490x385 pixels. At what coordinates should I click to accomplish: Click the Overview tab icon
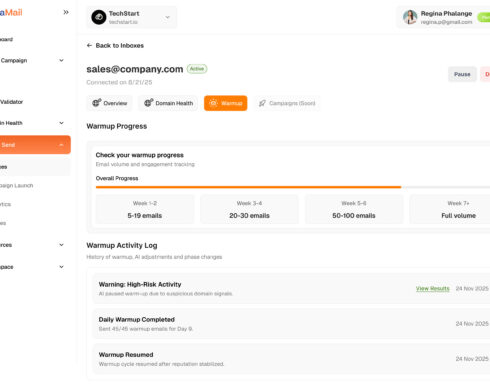(x=97, y=103)
